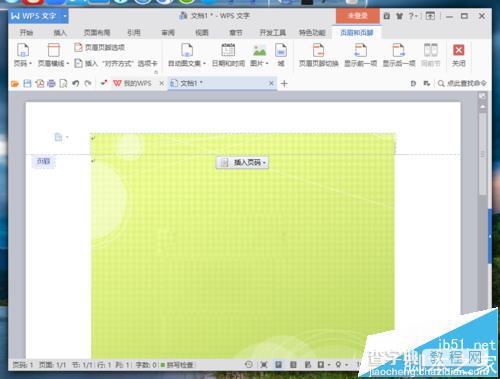
Task: Click full screen view icon in status bar
Action: 264,365
